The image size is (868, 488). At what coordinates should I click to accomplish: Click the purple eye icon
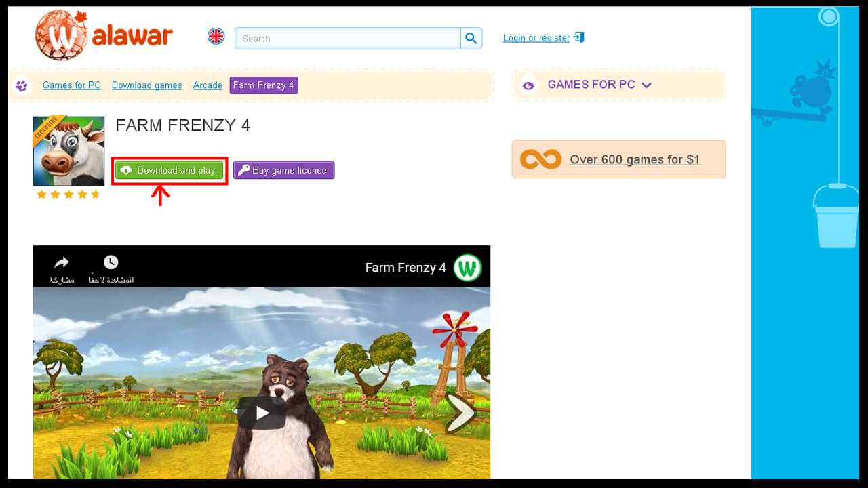tap(529, 85)
